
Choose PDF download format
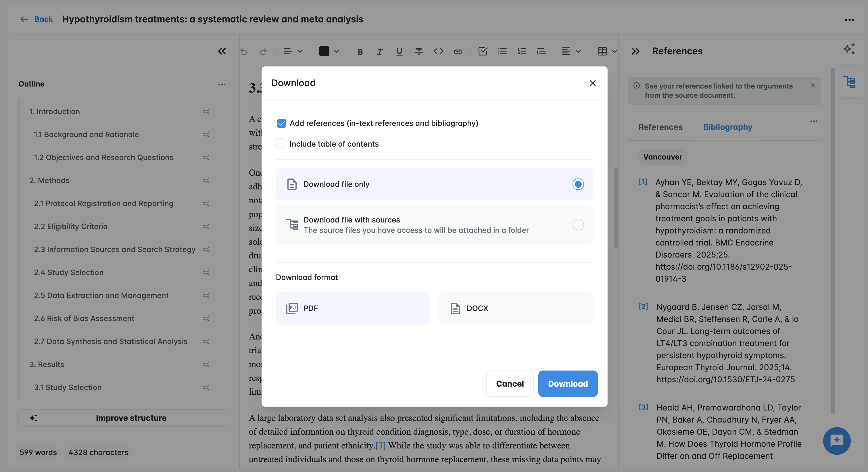pyautogui.click(x=353, y=308)
